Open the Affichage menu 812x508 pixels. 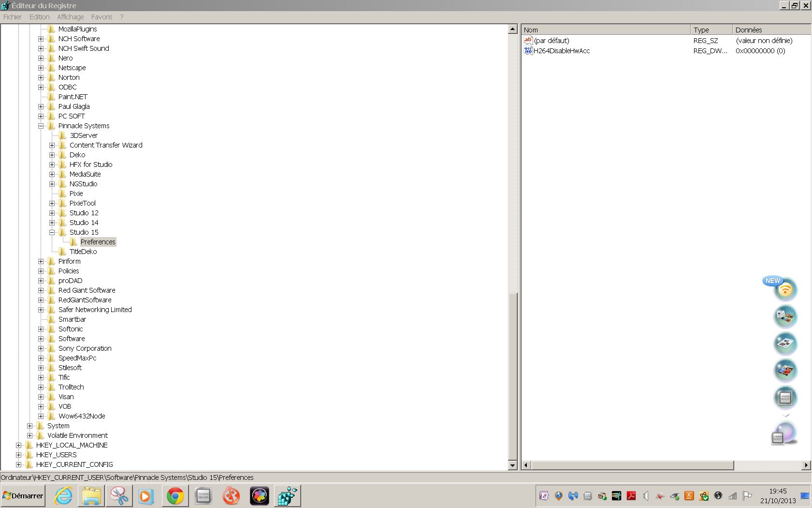[x=71, y=17]
